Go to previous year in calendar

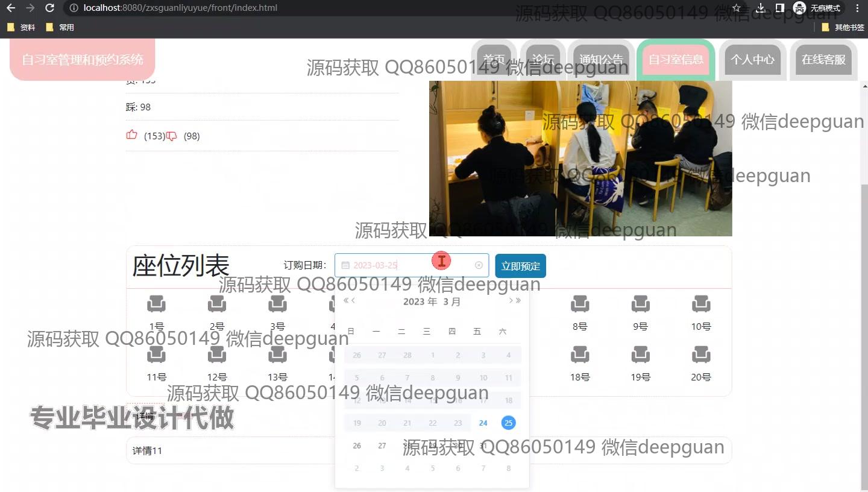[346, 301]
